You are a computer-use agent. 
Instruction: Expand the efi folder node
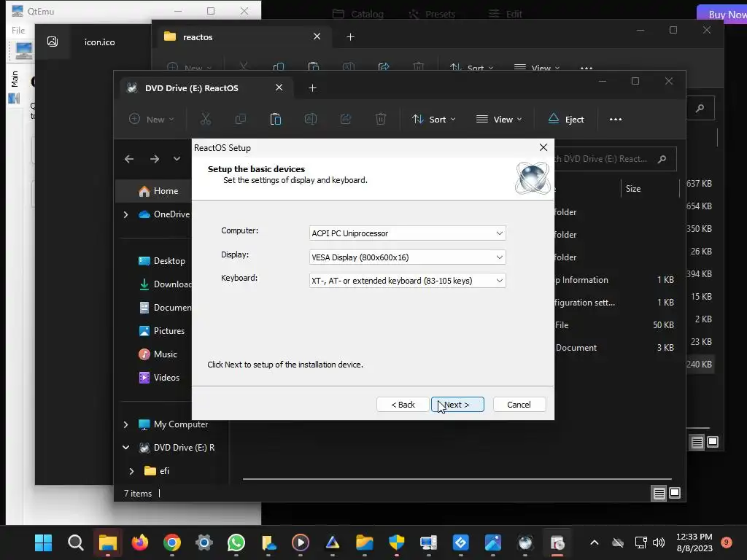coord(131,471)
